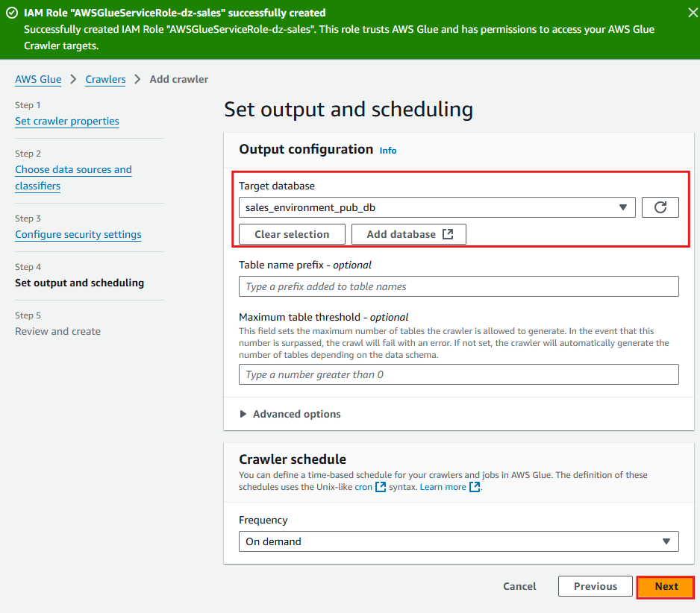Open the Output configuration Info link

pos(387,151)
